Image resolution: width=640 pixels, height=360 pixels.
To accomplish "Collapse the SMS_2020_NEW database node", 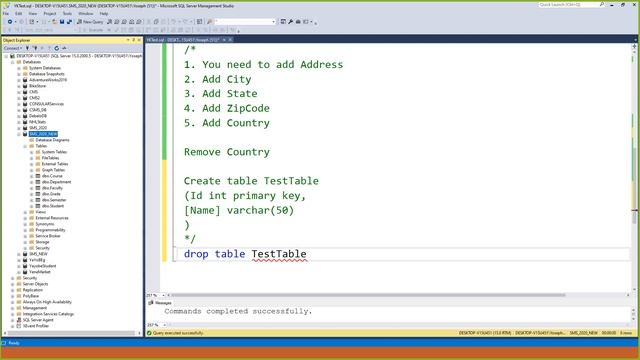I will click(x=19, y=134).
